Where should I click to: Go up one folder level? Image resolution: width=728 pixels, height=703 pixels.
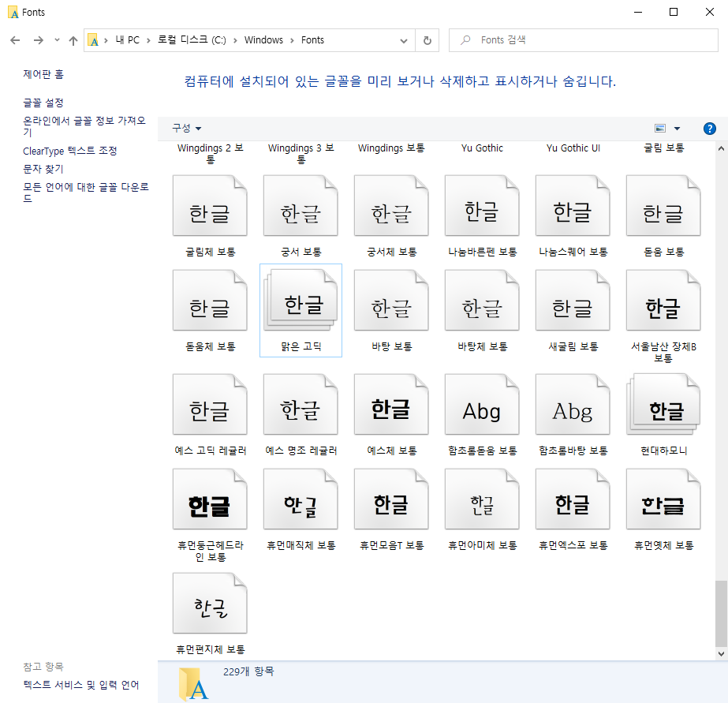tap(73, 40)
